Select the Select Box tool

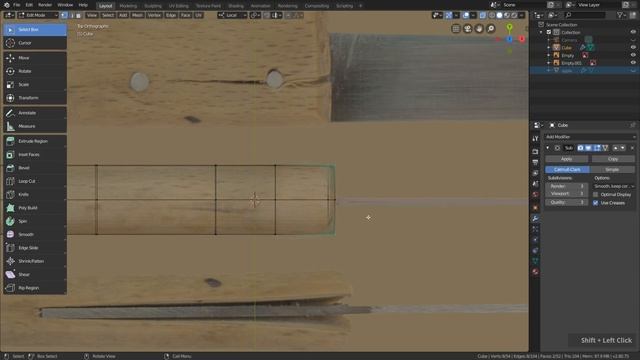(x=35, y=29)
